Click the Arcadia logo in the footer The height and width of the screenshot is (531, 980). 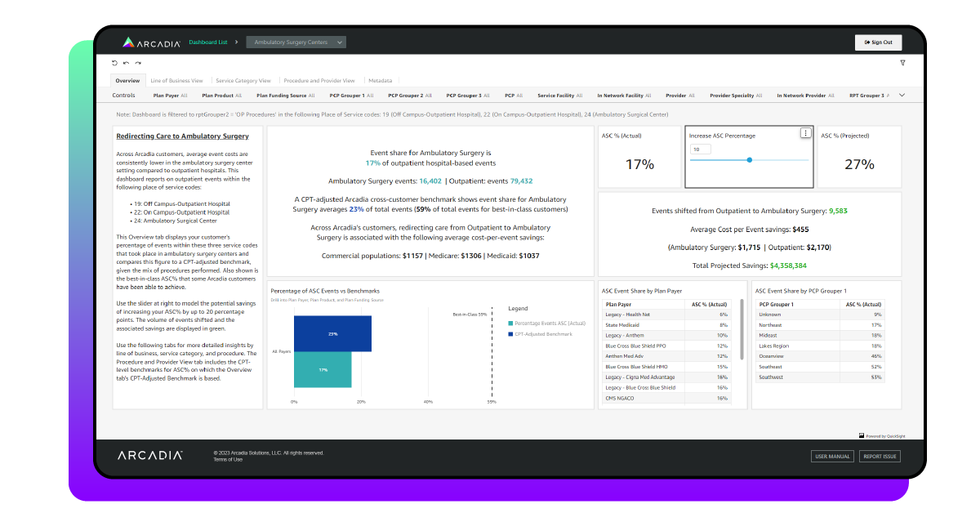pyautogui.click(x=149, y=456)
